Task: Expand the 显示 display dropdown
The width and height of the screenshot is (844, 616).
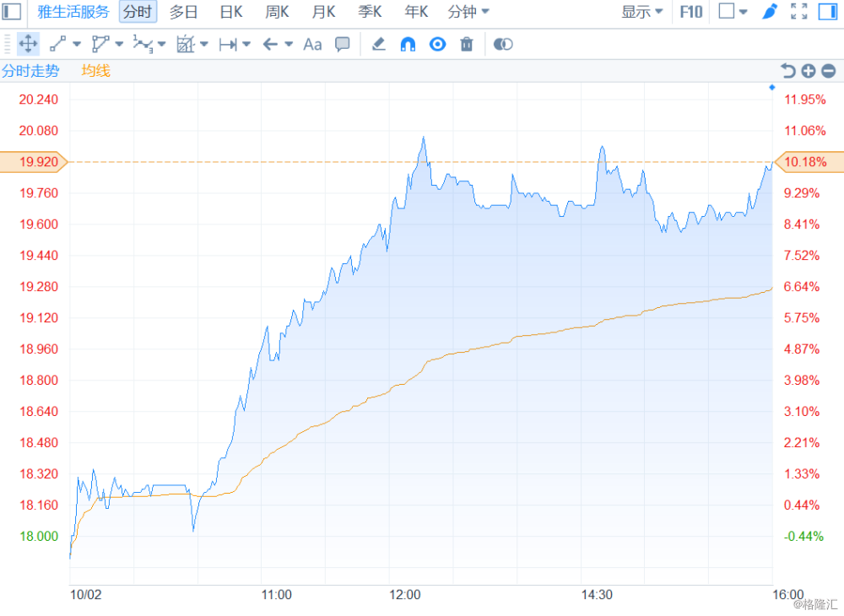Action: click(642, 12)
